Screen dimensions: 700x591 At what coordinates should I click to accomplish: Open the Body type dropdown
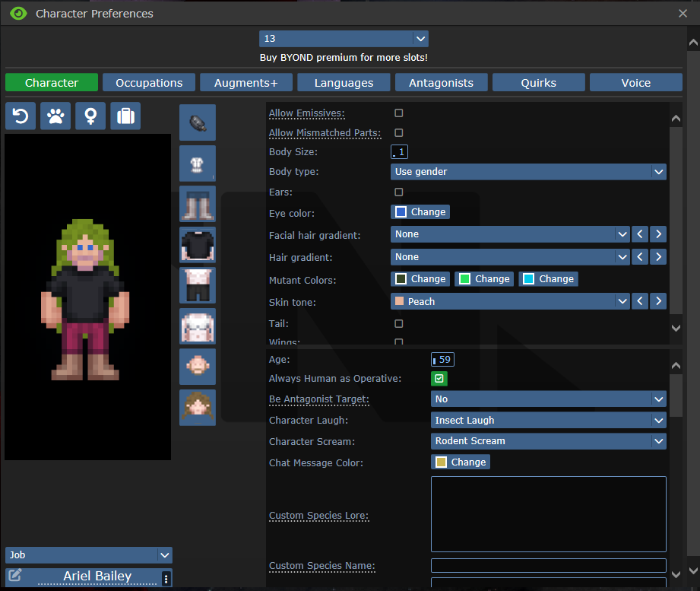click(x=528, y=172)
